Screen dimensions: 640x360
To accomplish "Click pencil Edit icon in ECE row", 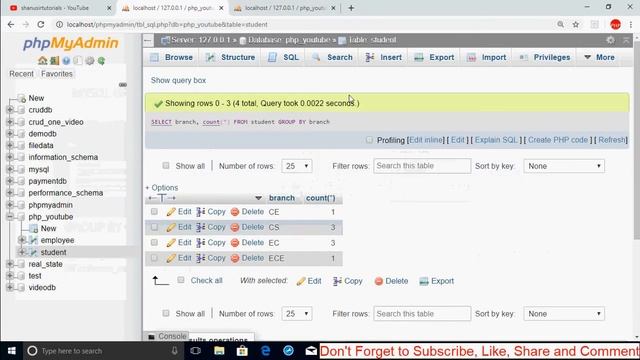I will click(171, 258).
